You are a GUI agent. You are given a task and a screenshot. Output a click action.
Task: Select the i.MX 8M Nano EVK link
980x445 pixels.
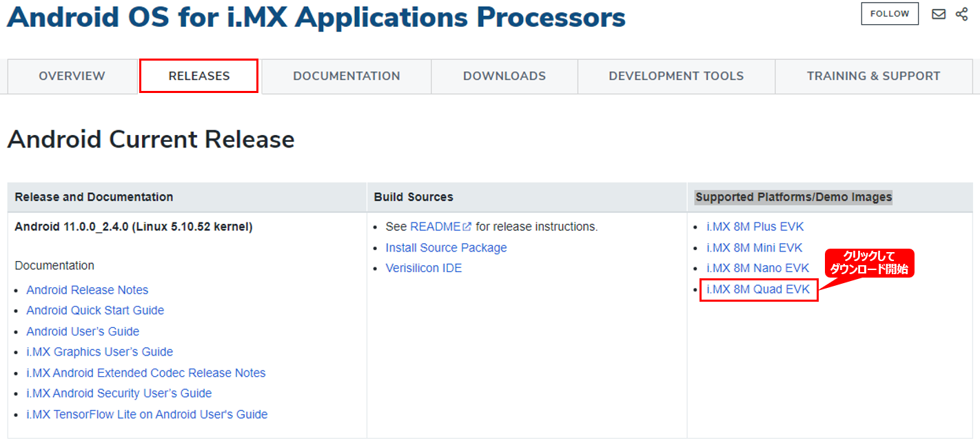coord(757,268)
